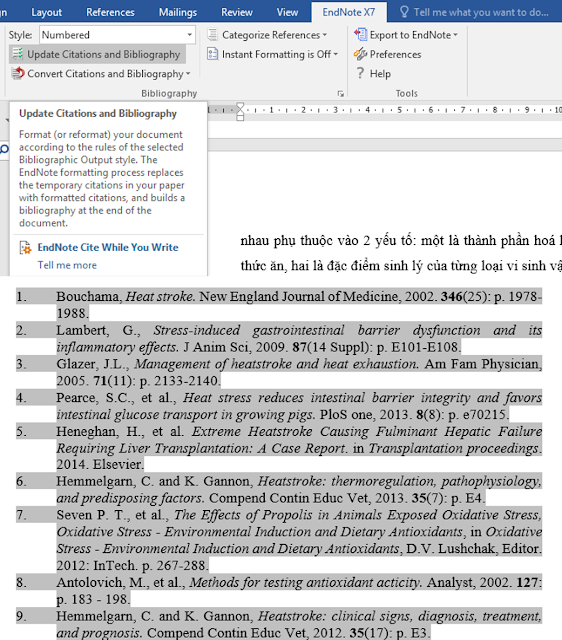Click the Preferences button label
Image resolution: width=562 pixels, height=640 pixels.
pos(395,54)
